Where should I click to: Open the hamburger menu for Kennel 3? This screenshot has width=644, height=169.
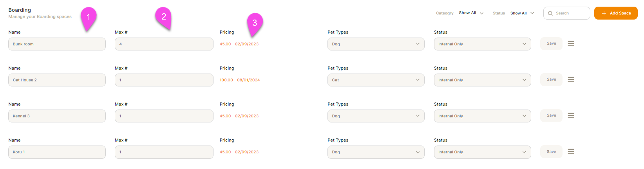click(x=571, y=116)
